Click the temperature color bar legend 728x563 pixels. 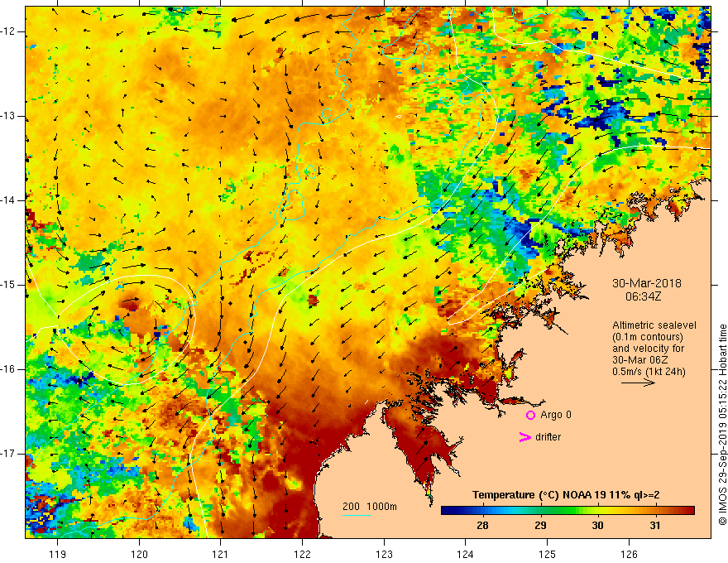(x=568, y=511)
